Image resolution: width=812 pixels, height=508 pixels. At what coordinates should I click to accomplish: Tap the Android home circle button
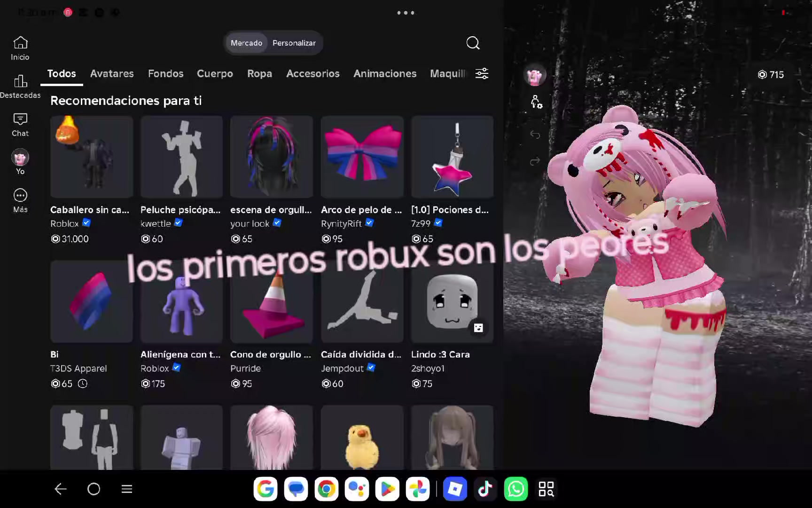pos(94,489)
